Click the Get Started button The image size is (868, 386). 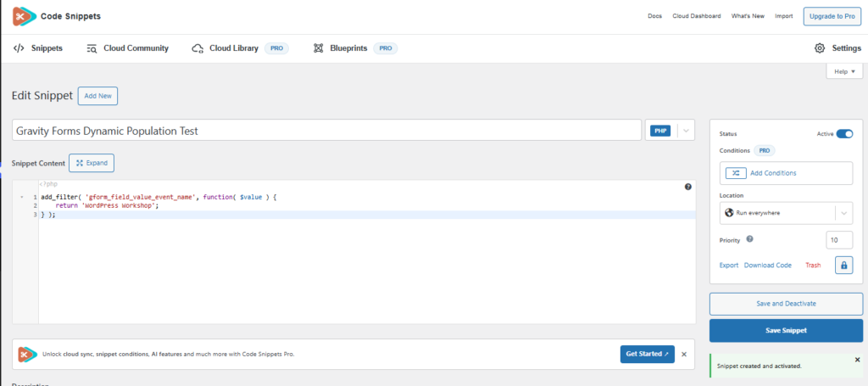pyautogui.click(x=647, y=354)
